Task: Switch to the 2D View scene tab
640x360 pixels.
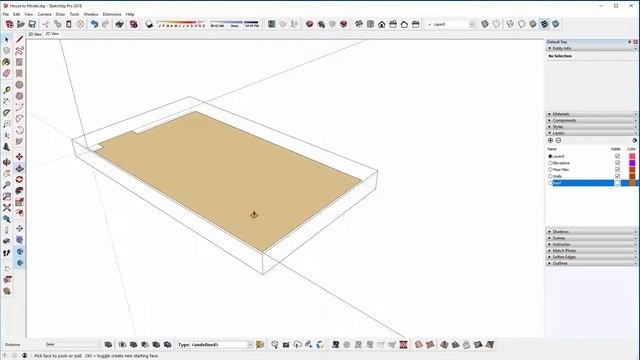Action: (52, 34)
